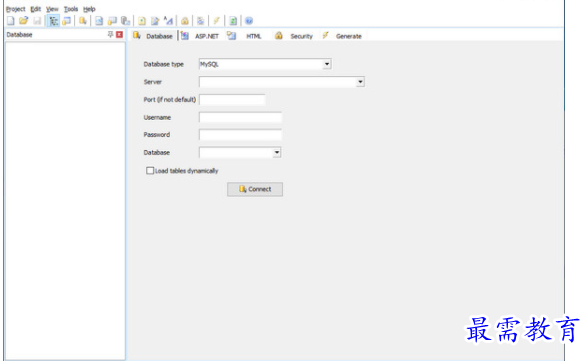Click the page-with-pencil edit toolbar icon

pyautogui.click(x=155, y=21)
